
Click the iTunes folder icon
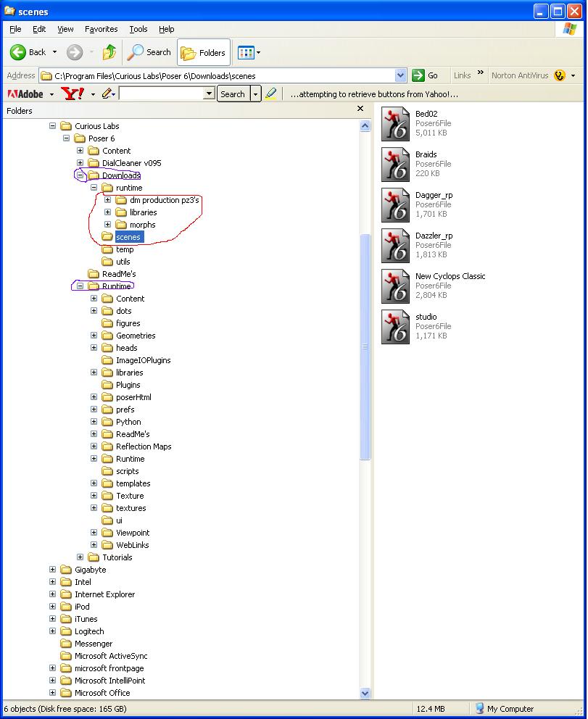(x=66, y=619)
